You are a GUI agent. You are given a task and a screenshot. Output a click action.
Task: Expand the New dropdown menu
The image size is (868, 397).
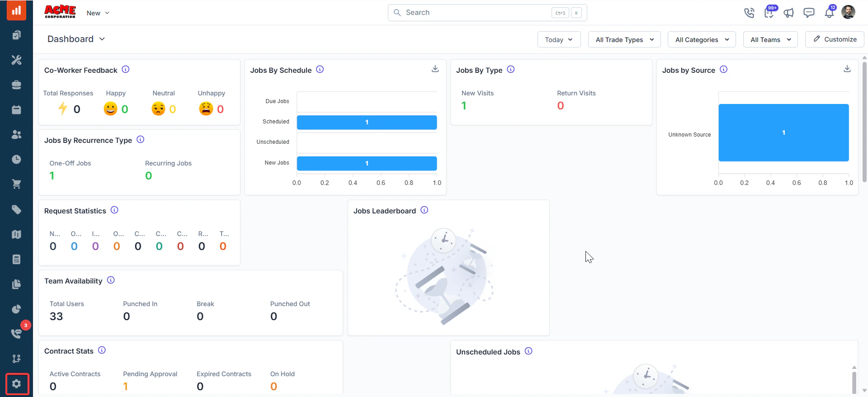click(98, 13)
